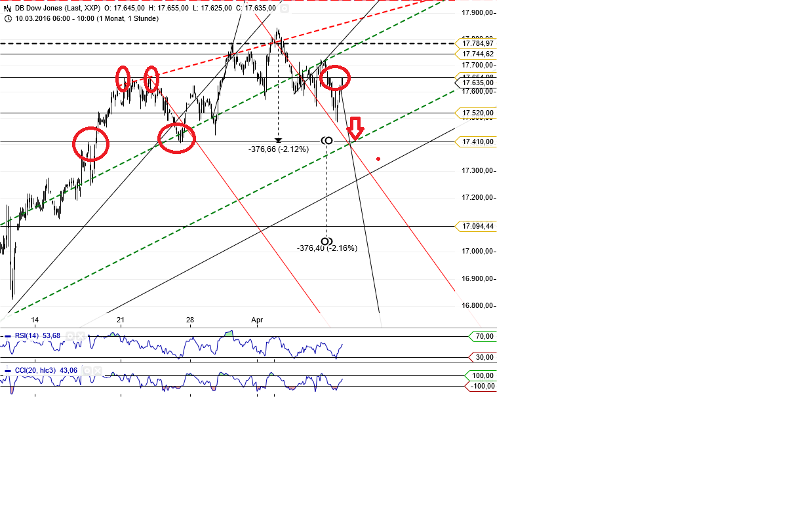Click the 14 date label on time axis
The height and width of the screenshot is (532, 809).
35,320
